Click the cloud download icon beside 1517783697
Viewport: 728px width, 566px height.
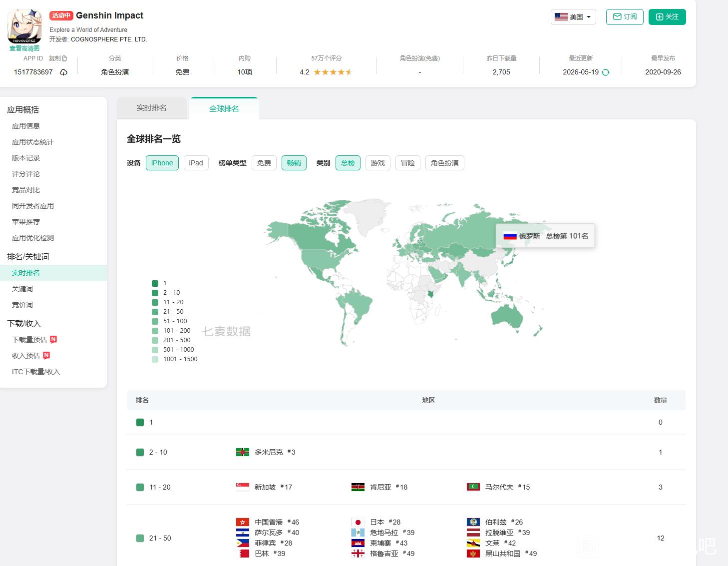click(x=63, y=72)
